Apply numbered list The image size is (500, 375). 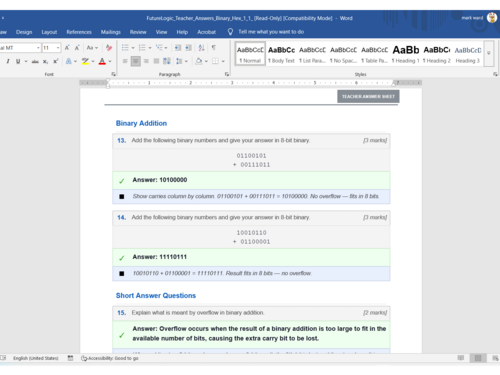142,48
